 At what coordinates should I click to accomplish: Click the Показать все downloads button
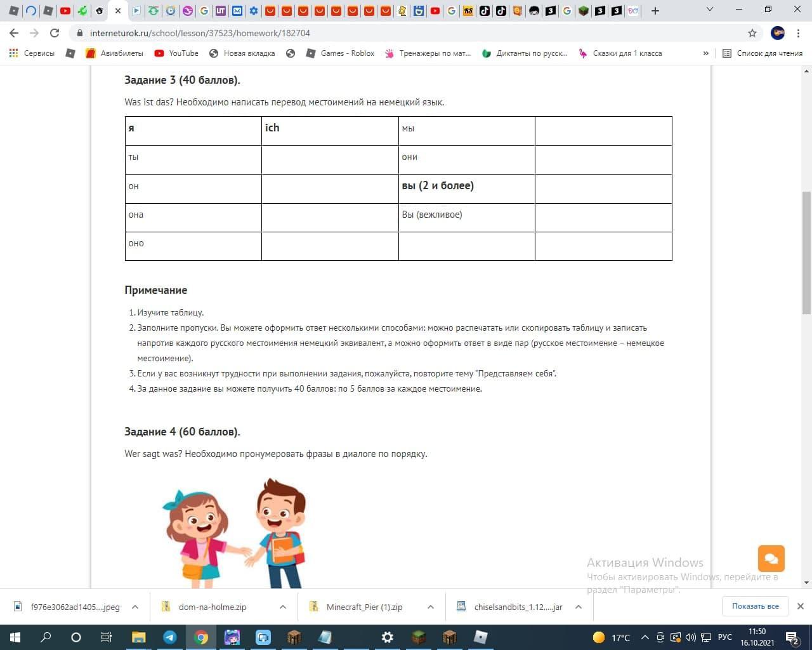(x=755, y=606)
